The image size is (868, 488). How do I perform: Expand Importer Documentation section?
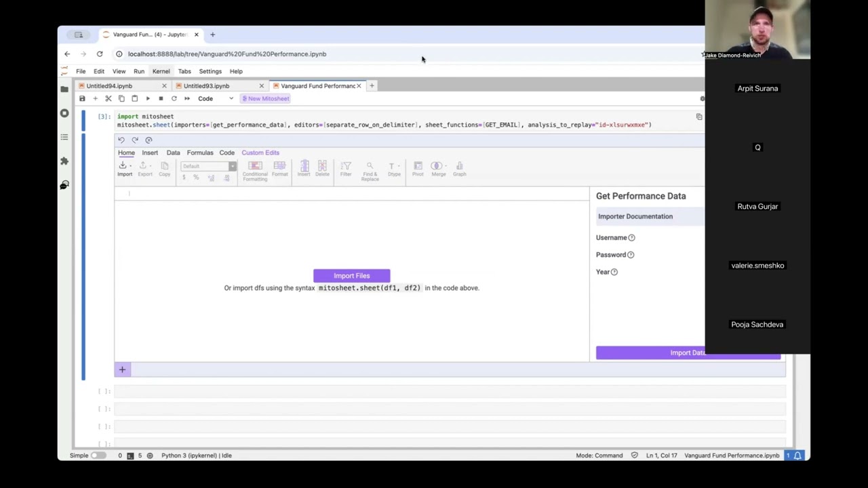[x=651, y=216]
